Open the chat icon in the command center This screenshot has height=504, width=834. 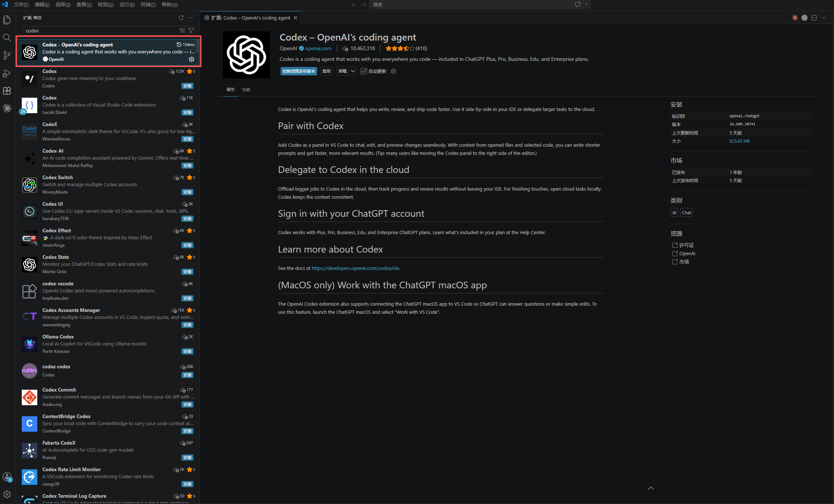click(578, 4)
